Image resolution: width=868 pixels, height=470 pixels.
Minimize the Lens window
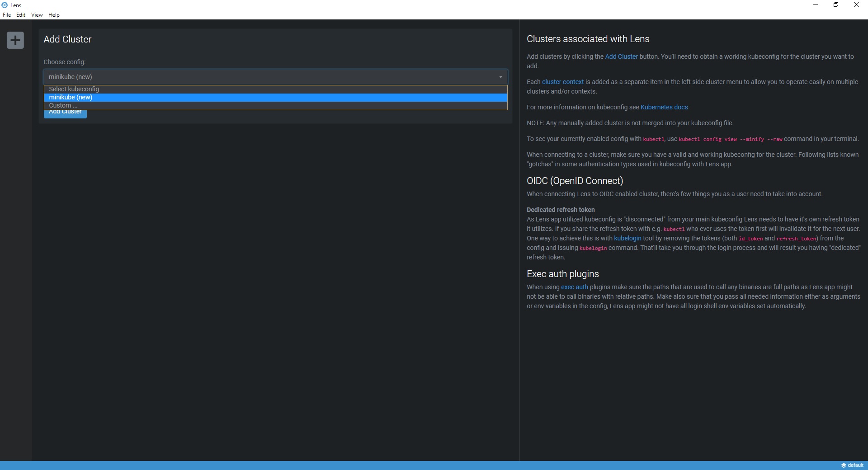[x=816, y=5]
